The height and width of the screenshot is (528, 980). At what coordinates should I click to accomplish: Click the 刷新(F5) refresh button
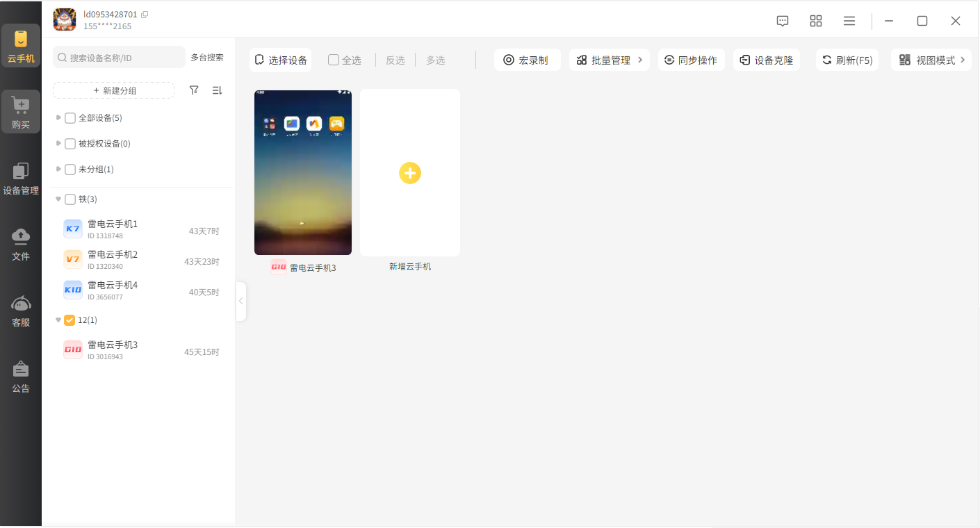click(847, 60)
